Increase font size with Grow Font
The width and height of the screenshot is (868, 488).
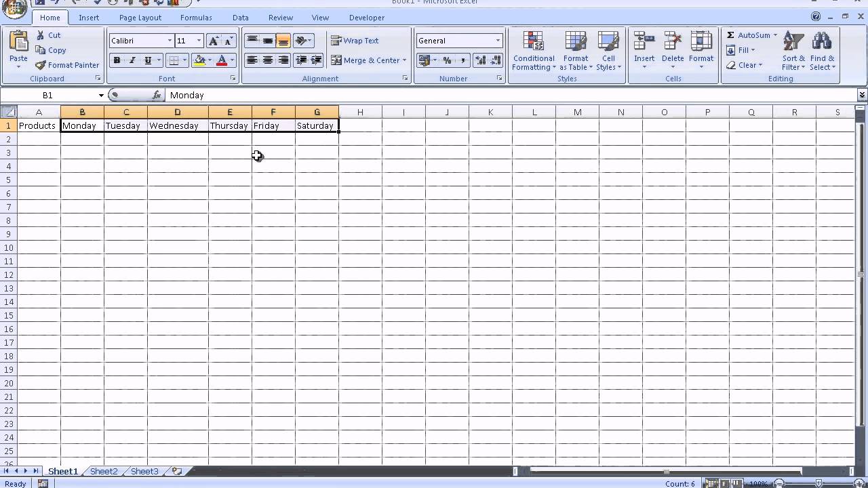(x=214, y=41)
